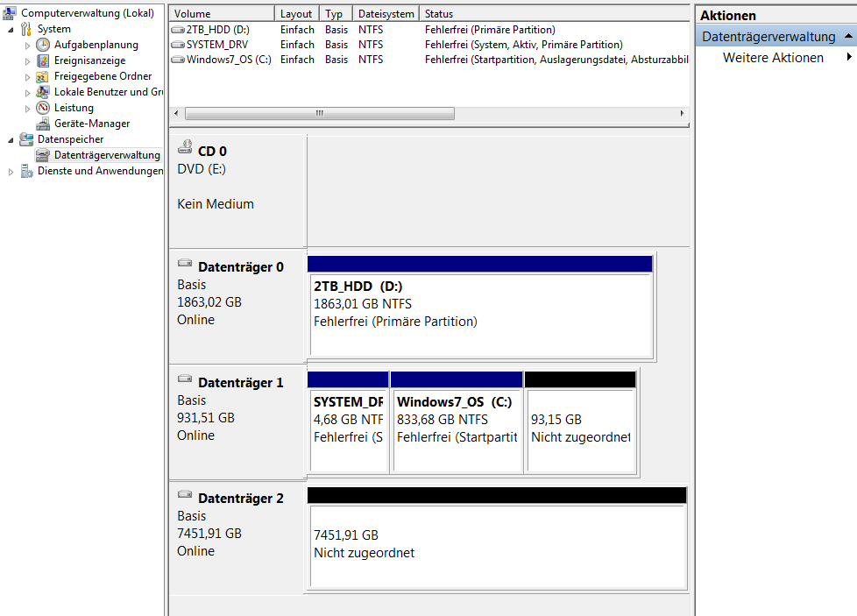
Task: Expand the Dienste und Anwendungen node
Action: [x=11, y=172]
